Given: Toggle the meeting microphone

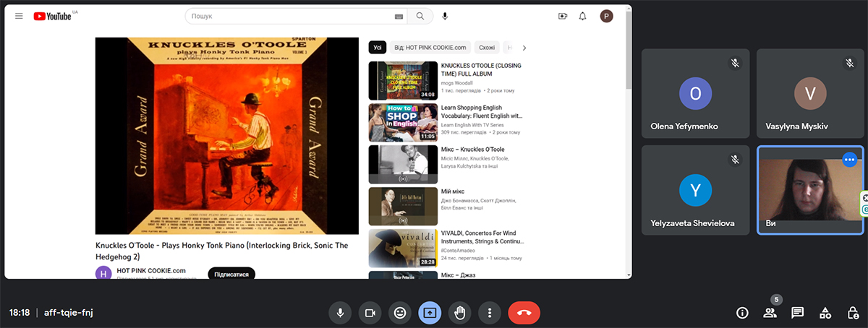Looking at the screenshot, I should 340,313.
